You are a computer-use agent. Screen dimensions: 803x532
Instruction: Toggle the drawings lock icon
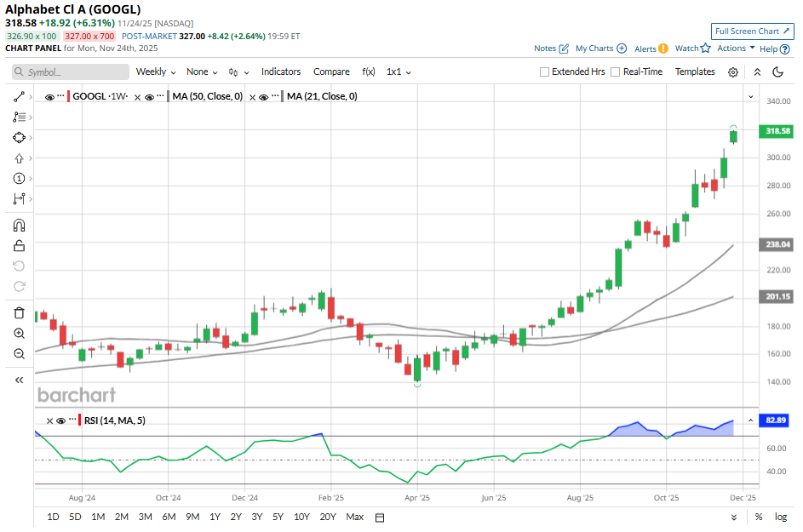pyautogui.click(x=19, y=246)
